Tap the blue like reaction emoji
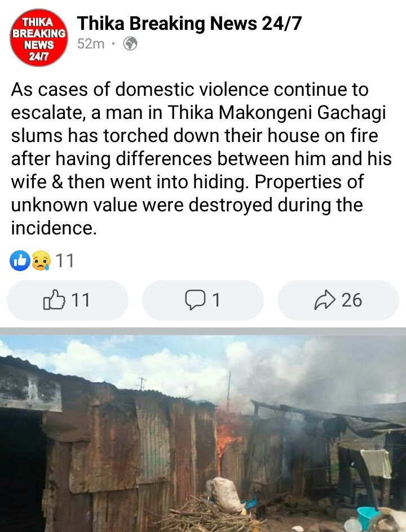 [x=20, y=260]
